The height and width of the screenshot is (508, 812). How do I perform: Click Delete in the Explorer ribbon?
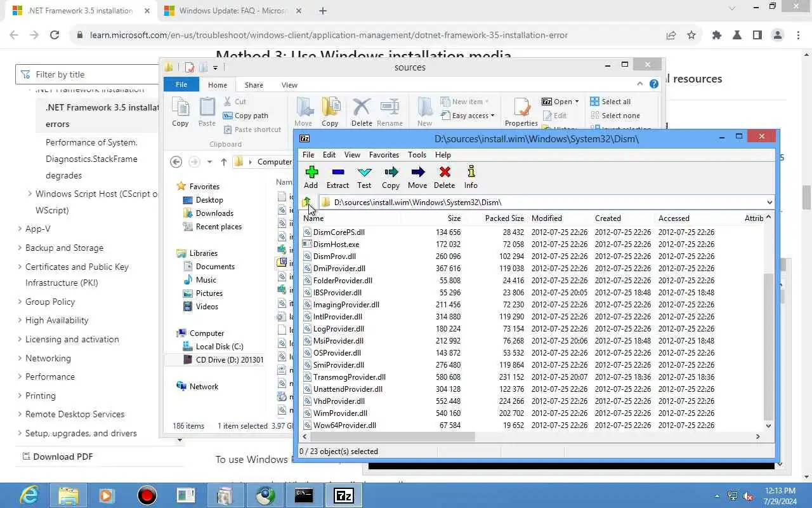pyautogui.click(x=362, y=112)
